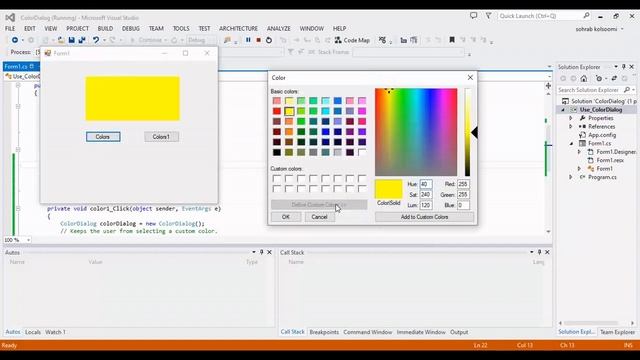Select the first custom color box

pos(277,178)
